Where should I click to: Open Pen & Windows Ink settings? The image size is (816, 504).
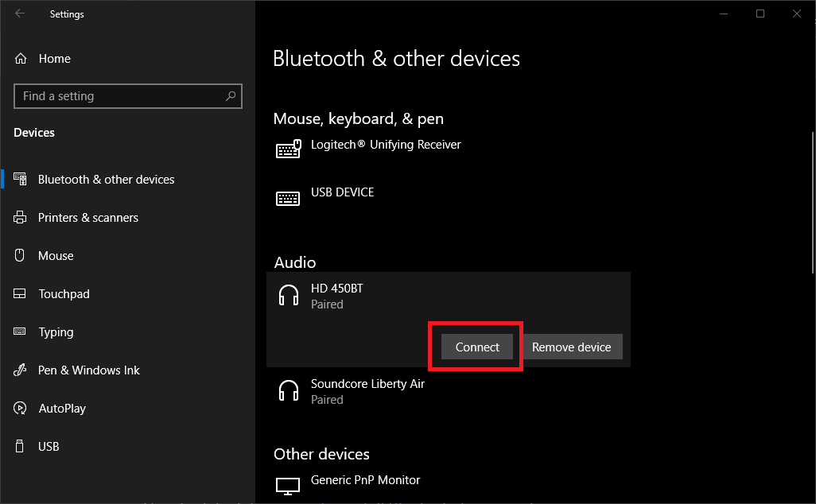(x=88, y=370)
